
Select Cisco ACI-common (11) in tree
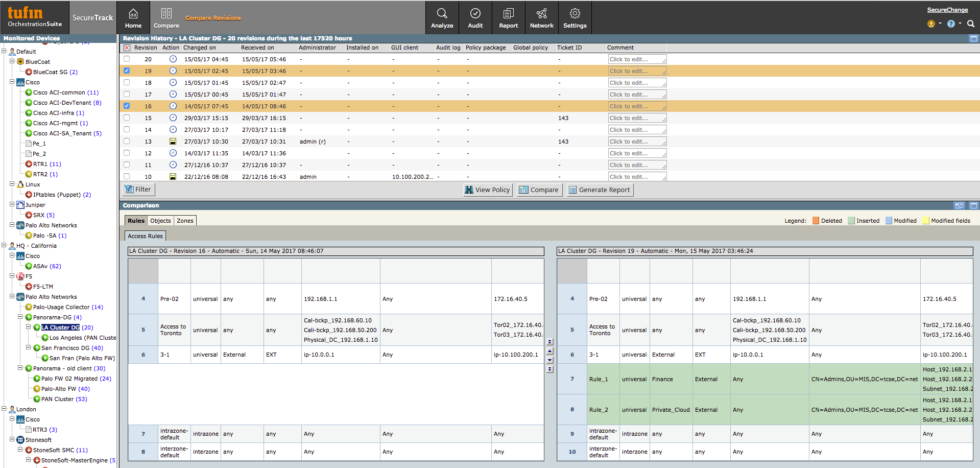[x=66, y=92]
